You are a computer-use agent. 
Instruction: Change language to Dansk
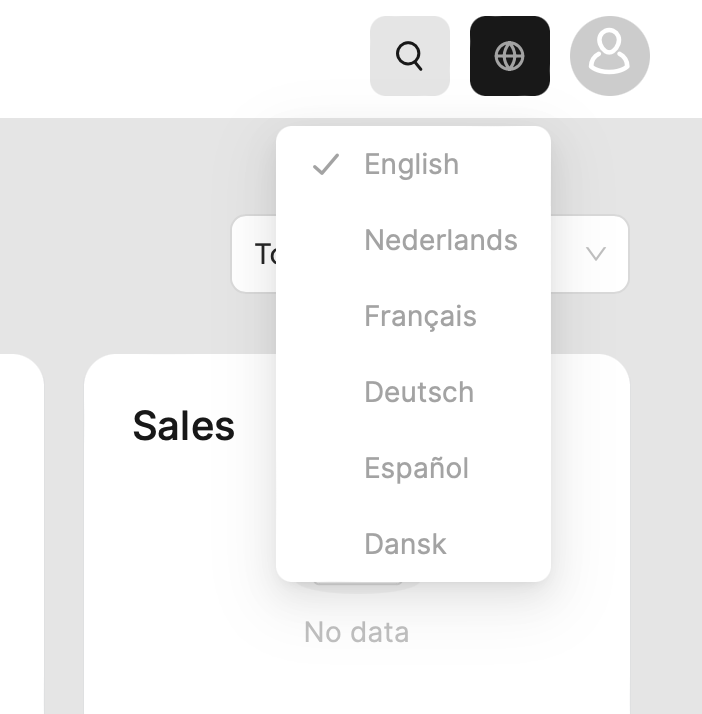tap(405, 545)
